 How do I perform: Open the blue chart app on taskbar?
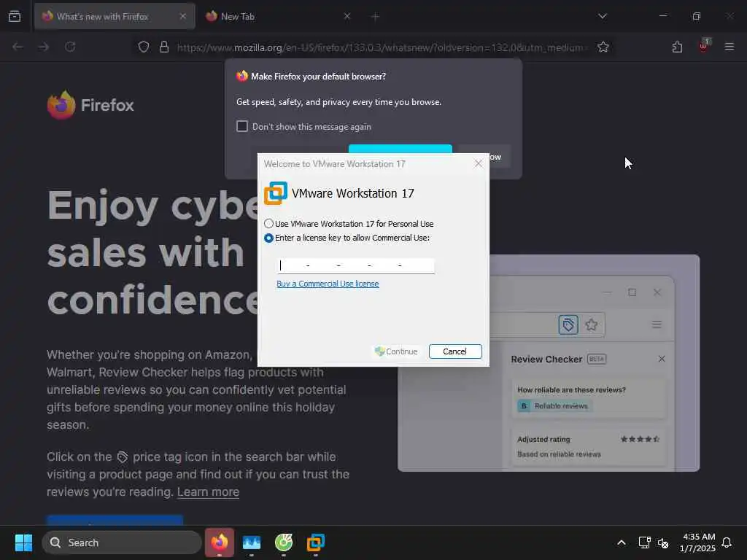[x=252, y=542]
